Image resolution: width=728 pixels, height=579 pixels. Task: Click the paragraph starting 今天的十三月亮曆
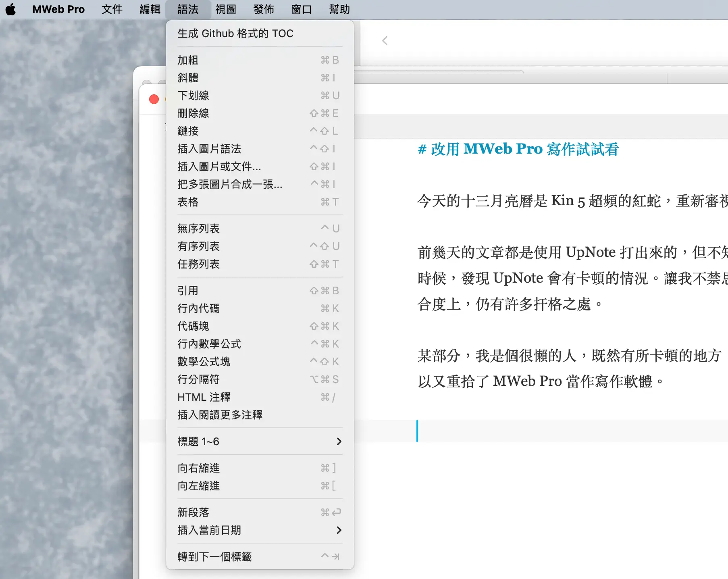(572, 201)
